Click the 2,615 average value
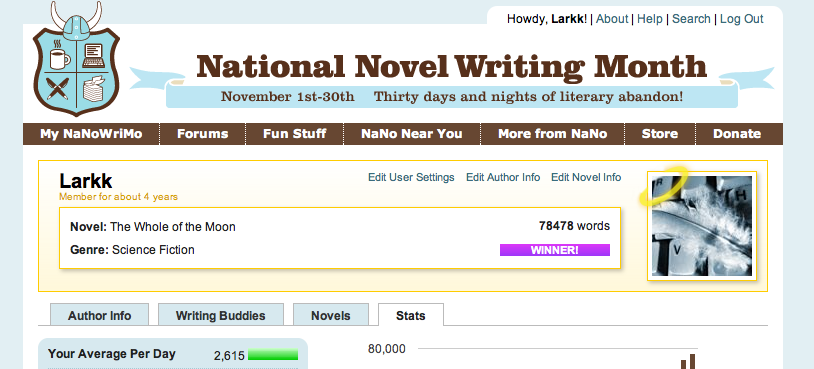 coord(229,356)
